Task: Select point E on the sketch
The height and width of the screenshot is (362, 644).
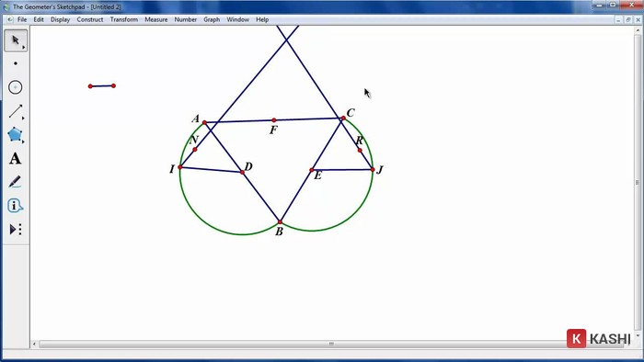Action: pyautogui.click(x=312, y=170)
